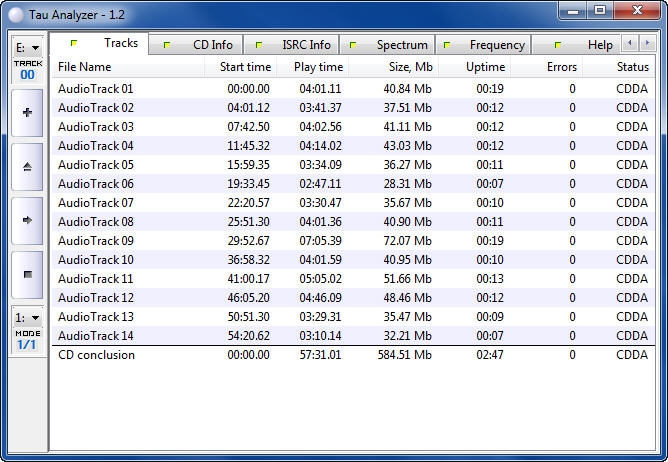The image size is (668, 462).
Task: Click the right arrow analyze button
Action: coord(26,220)
